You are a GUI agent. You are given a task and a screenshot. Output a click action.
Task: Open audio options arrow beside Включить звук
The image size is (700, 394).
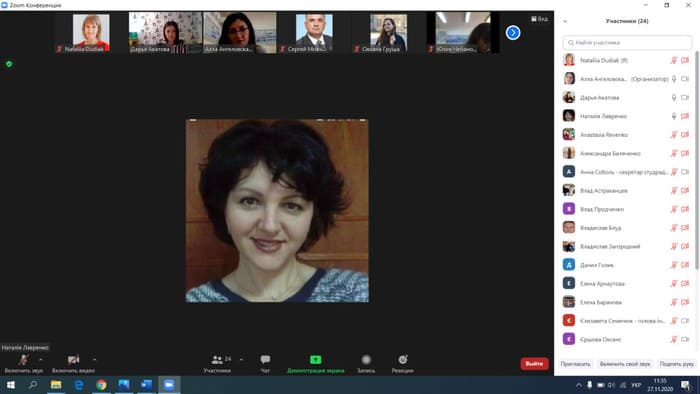point(41,360)
